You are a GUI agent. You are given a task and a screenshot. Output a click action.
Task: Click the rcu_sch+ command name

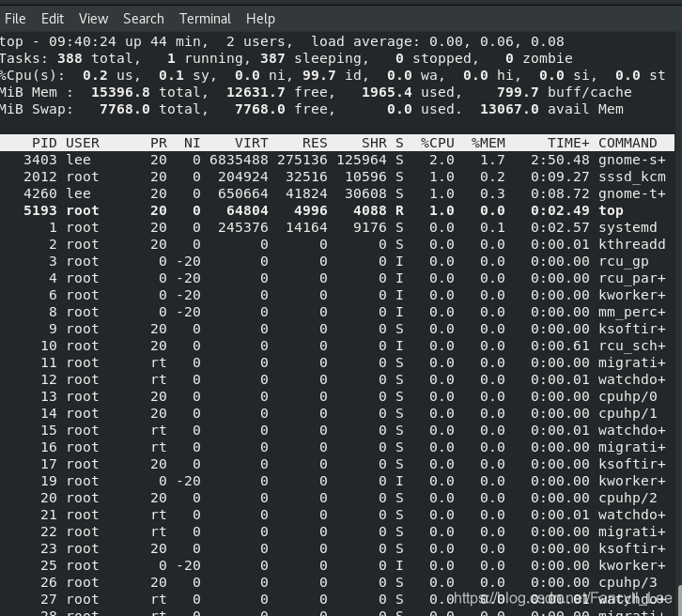click(x=632, y=346)
